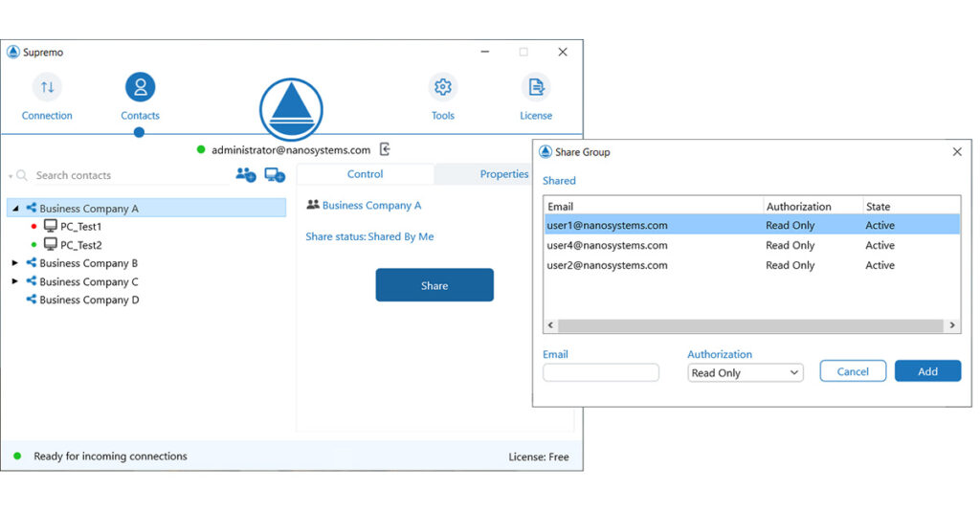Expand the Business Company B group
The image size is (980, 513).
pos(14,263)
